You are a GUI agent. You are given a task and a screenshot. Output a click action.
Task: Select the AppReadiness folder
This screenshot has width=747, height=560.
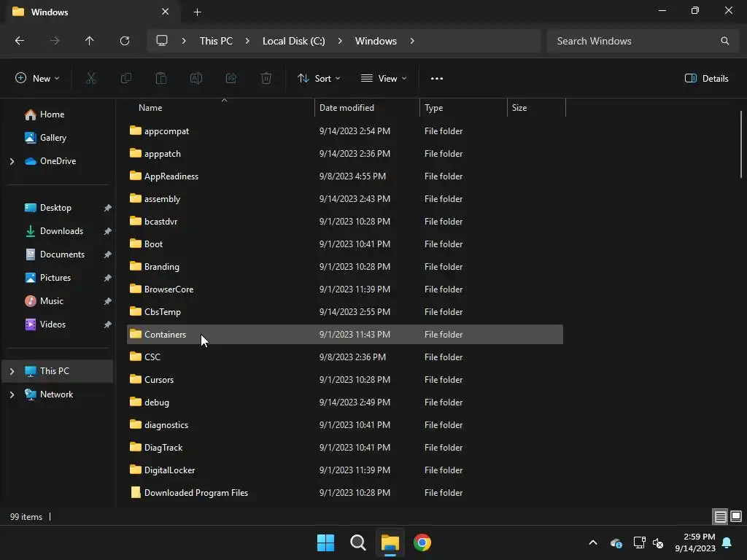coord(345,176)
